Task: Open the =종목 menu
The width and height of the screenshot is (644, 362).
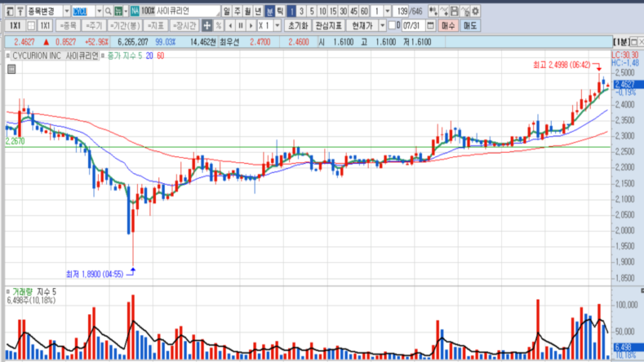Action: click(68, 26)
